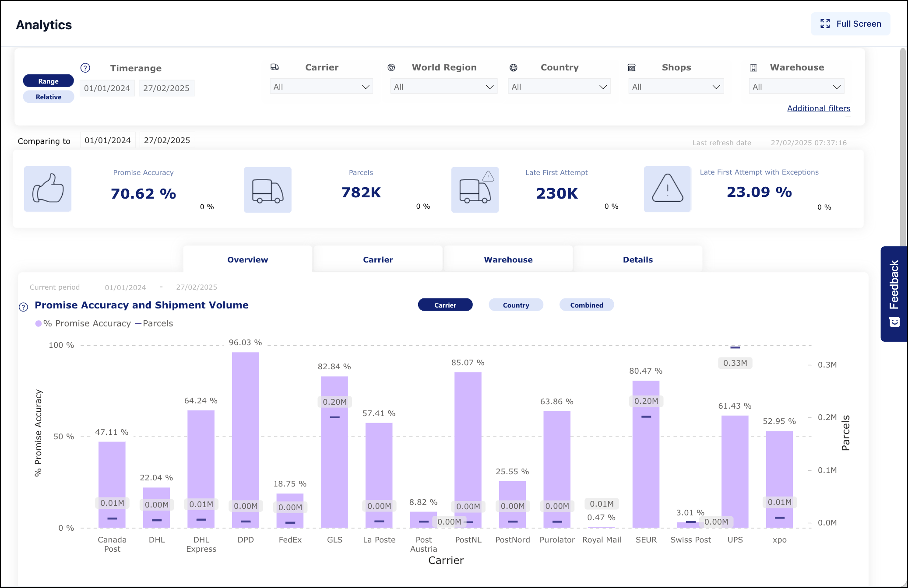Expand the World Region dropdown
The image size is (908, 588).
point(443,87)
